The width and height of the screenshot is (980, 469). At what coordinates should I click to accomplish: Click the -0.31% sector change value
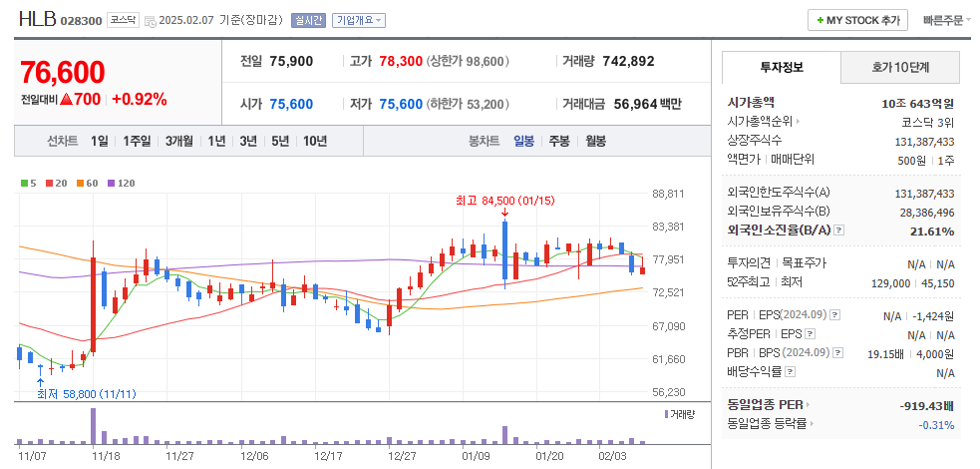click(x=936, y=425)
